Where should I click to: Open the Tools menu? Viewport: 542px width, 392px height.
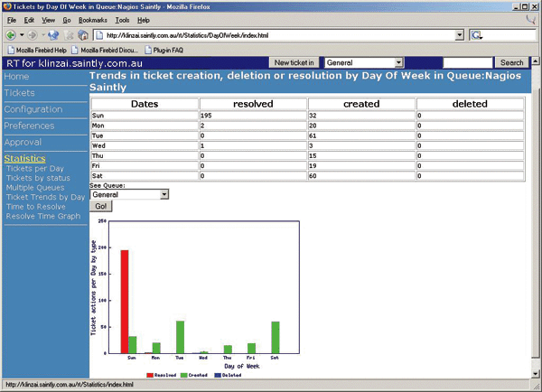122,19
